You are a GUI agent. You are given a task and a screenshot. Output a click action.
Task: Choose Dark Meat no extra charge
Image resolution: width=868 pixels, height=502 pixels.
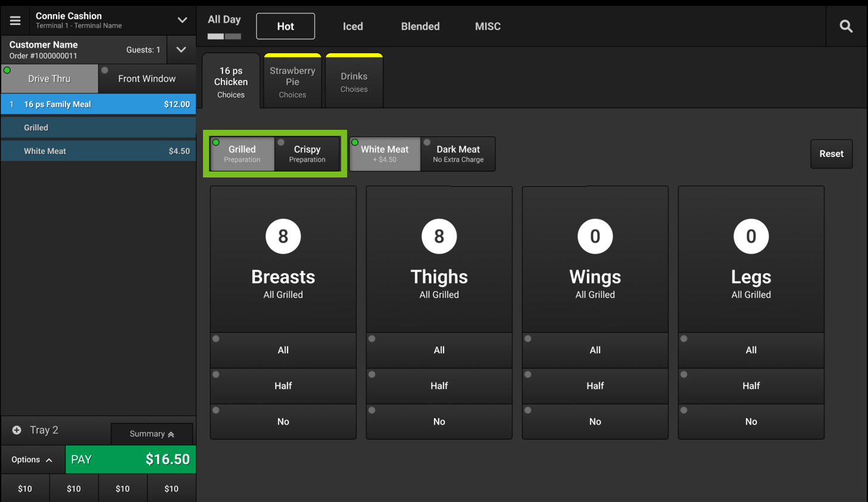point(458,154)
